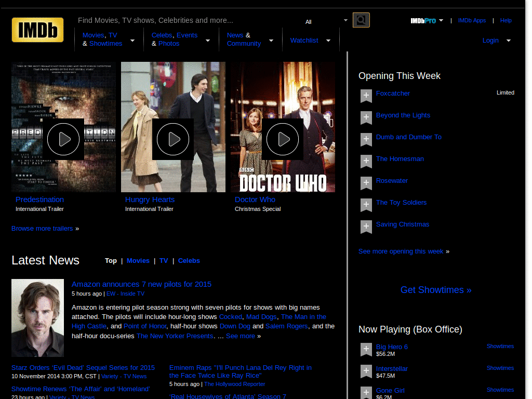Open the search category All dropdown
Screen dimensions: 532x399
(x=326, y=21)
